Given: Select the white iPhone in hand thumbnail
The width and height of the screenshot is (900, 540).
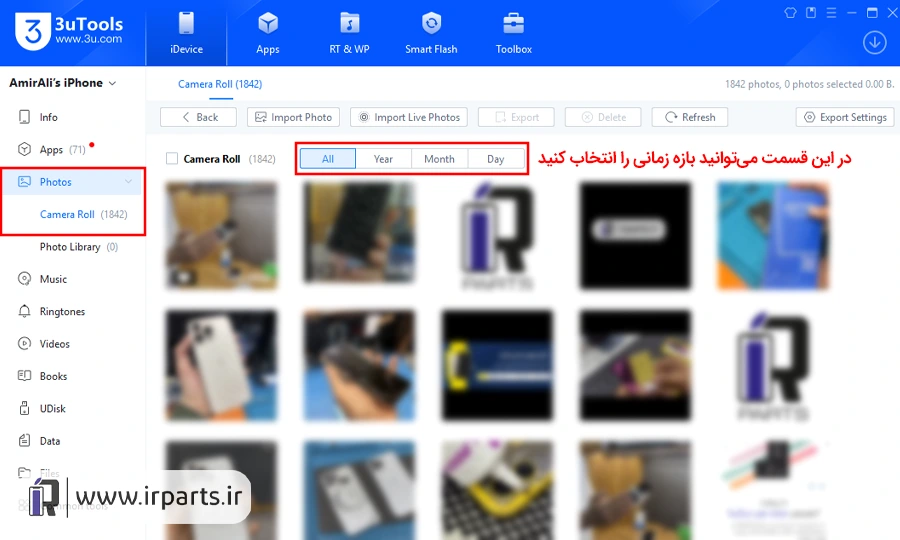Looking at the screenshot, I should [221, 365].
